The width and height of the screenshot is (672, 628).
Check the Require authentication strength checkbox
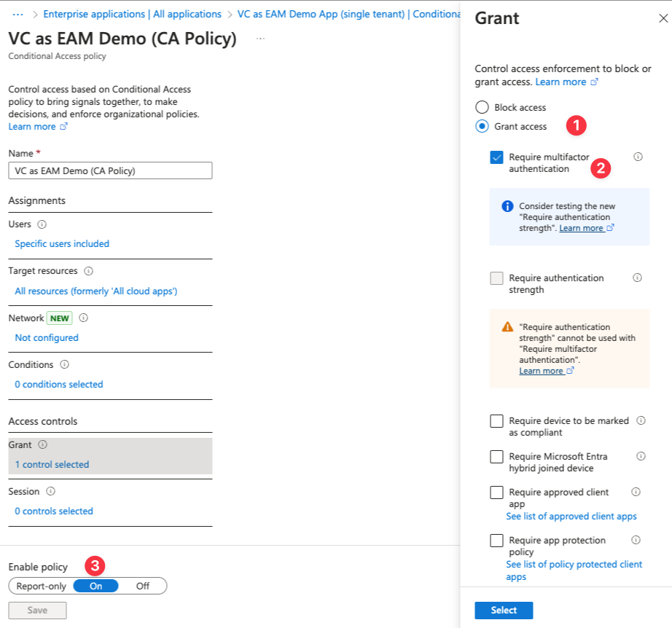[x=497, y=278]
